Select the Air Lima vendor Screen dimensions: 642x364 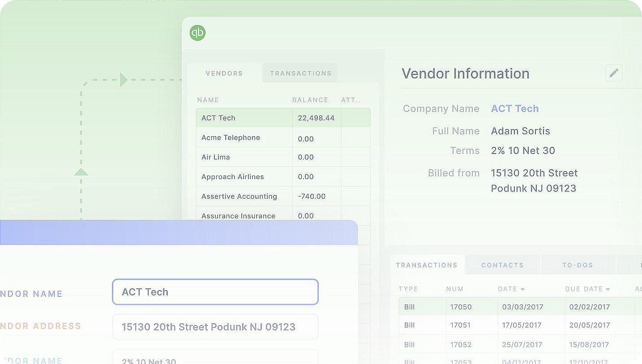pyautogui.click(x=244, y=157)
